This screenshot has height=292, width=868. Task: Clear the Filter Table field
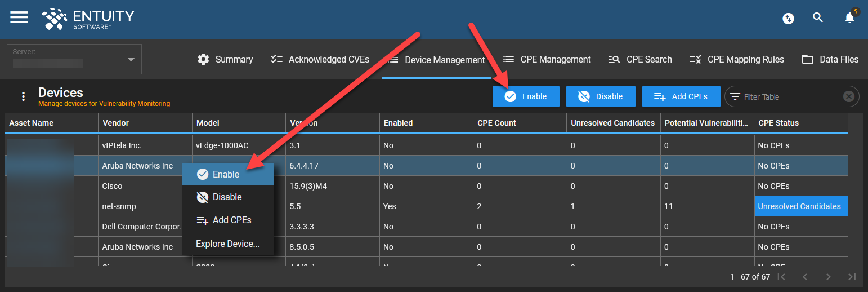[x=848, y=96]
